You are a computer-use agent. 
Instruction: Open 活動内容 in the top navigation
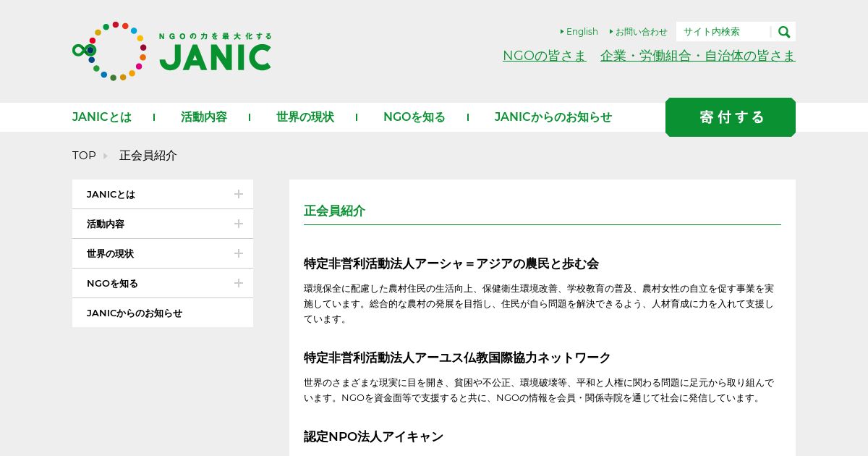(204, 117)
